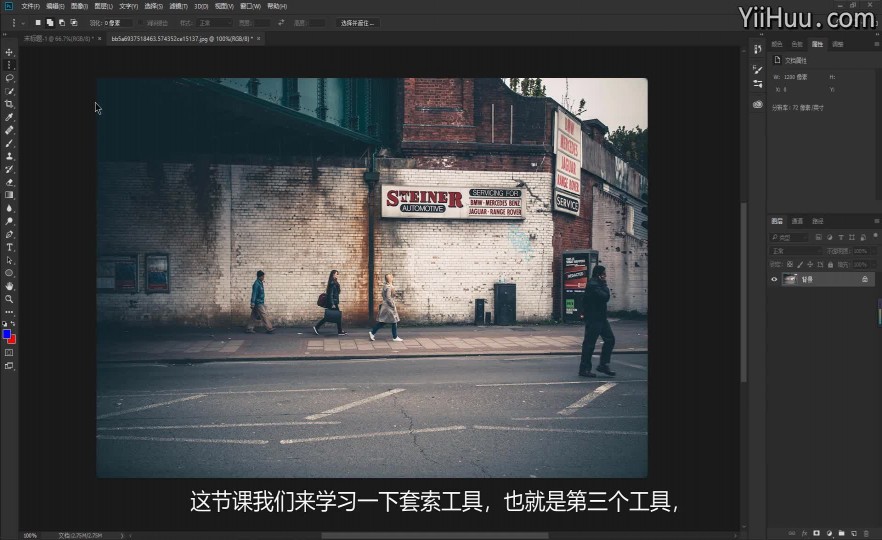
Task: Click the 选择并遮住 button
Action: [x=357, y=23]
